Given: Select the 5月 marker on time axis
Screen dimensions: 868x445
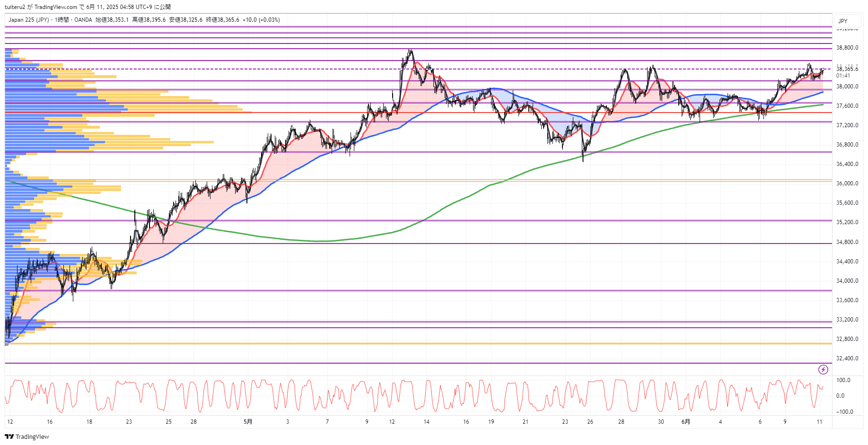Looking at the screenshot, I should pyautogui.click(x=248, y=422).
